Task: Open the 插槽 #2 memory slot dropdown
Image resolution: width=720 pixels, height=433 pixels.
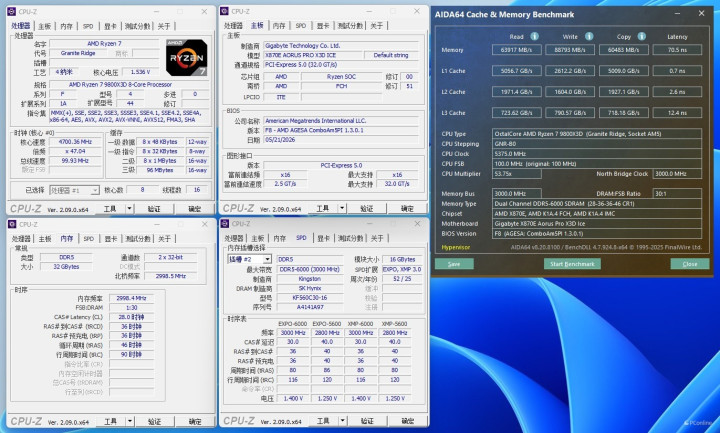Action: pyautogui.click(x=249, y=259)
